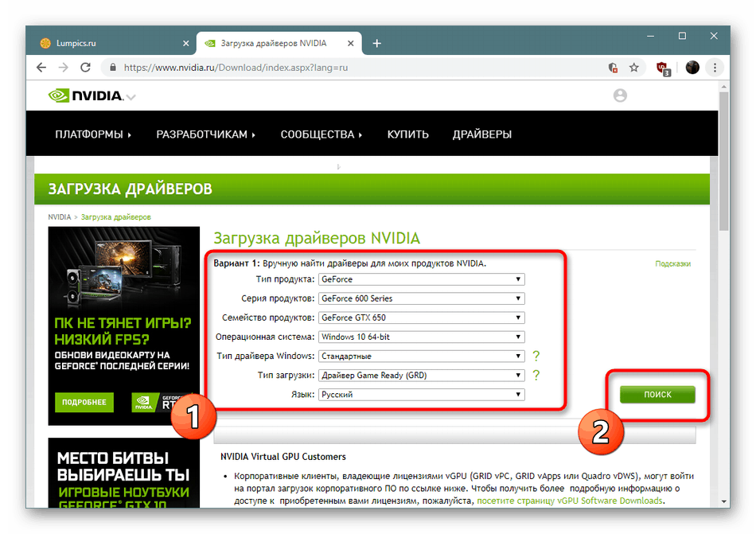Click the padlock site security icon
This screenshot has height=534, width=756.
click(x=113, y=68)
